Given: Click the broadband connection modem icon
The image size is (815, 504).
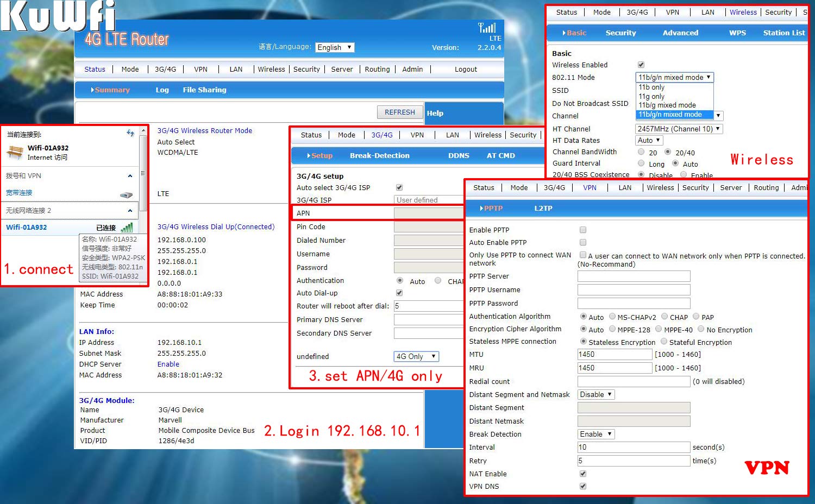Looking at the screenshot, I should point(126,194).
